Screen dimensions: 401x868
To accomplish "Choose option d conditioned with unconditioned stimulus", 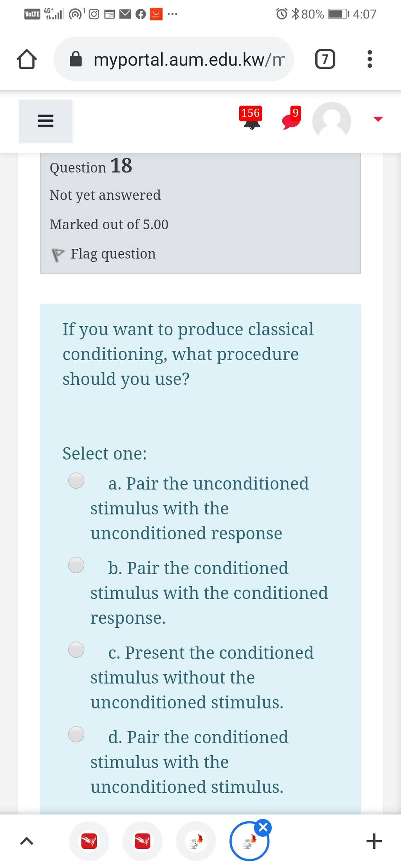I will point(76,734).
